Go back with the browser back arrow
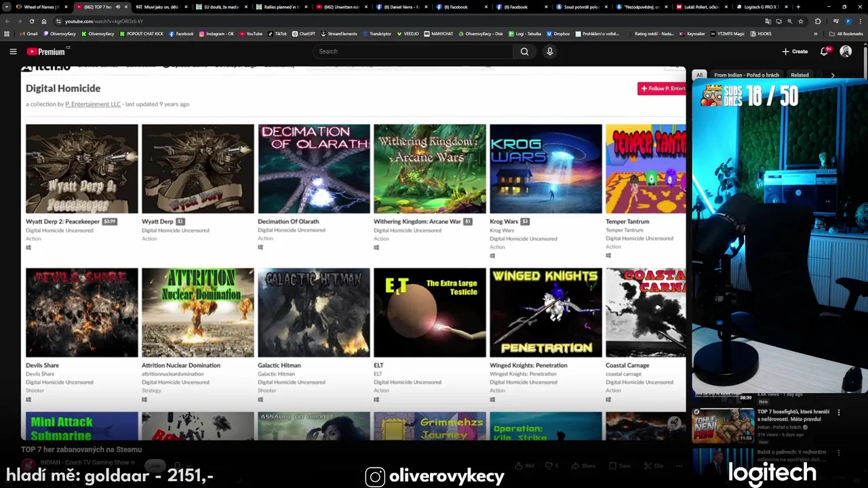 7,21
